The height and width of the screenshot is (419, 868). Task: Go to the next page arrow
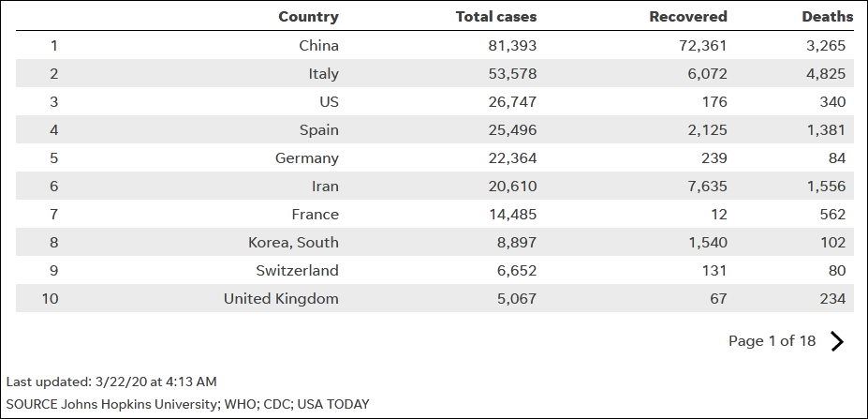click(x=837, y=341)
